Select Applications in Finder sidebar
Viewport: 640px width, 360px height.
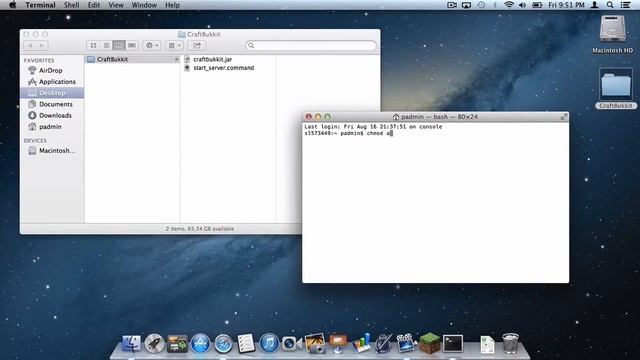pos(52,82)
